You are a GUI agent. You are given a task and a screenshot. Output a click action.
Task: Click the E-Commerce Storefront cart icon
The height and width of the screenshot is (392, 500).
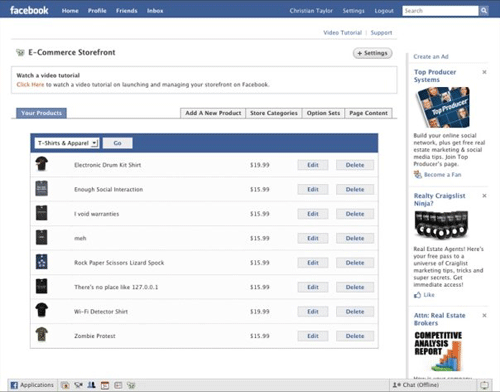click(x=20, y=52)
